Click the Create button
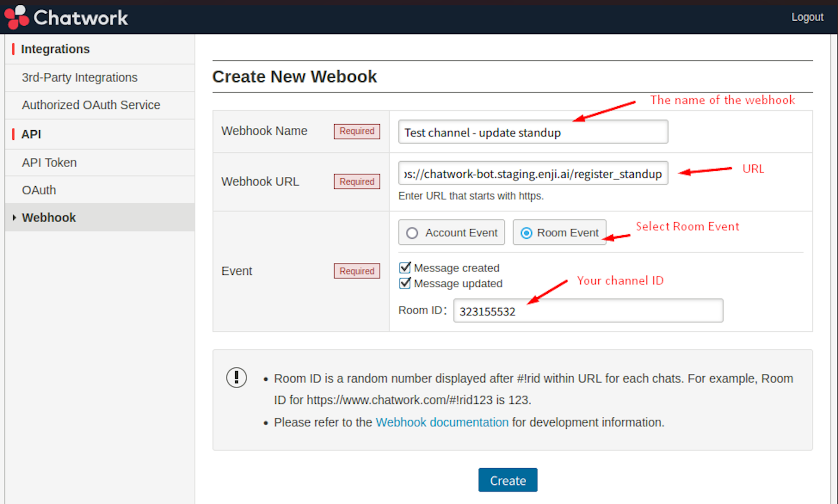The height and width of the screenshot is (504, 838). click(508, 480)
